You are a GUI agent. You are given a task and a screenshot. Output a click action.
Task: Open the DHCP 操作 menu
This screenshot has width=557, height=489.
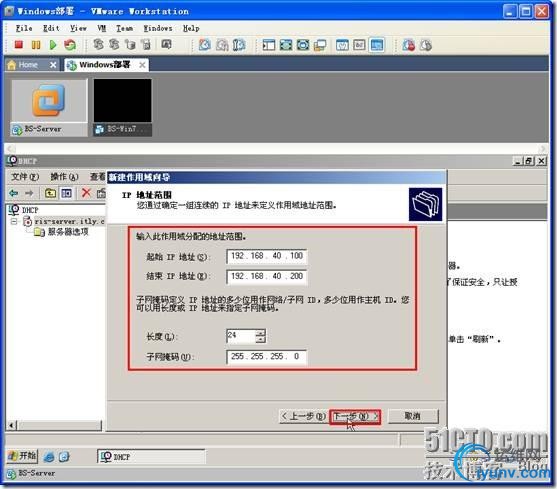pos(64,176)
